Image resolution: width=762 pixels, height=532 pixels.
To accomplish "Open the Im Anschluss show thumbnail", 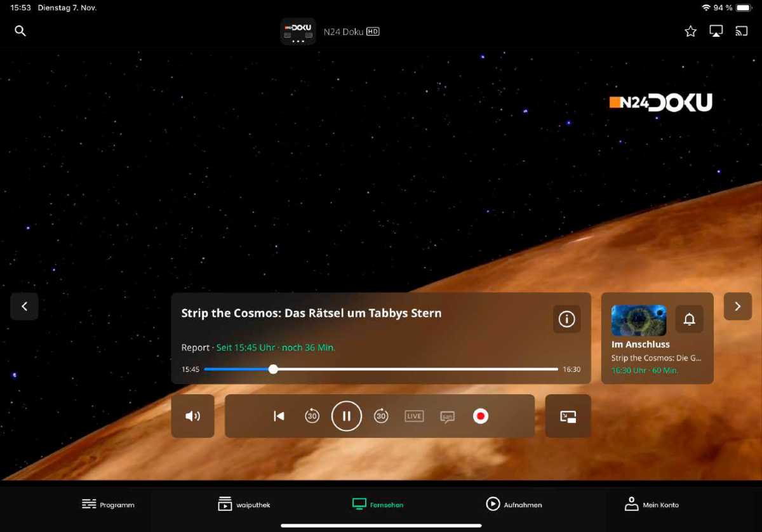I will pyautogui.click(x=638, y=320).
